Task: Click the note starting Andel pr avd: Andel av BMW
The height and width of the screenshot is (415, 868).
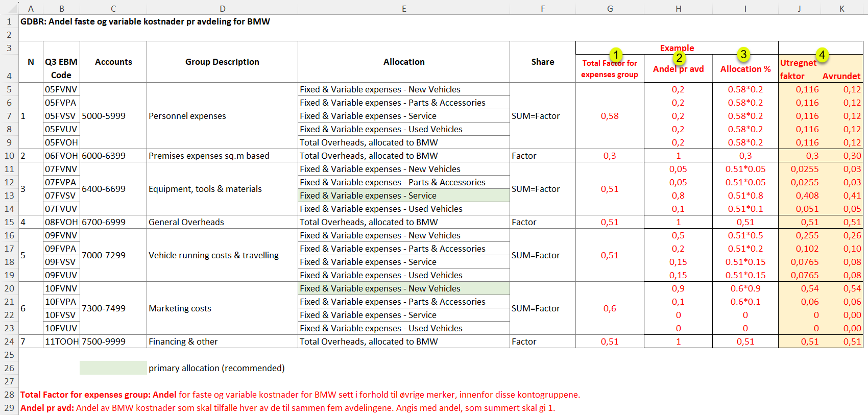Action: coord(287,408)
